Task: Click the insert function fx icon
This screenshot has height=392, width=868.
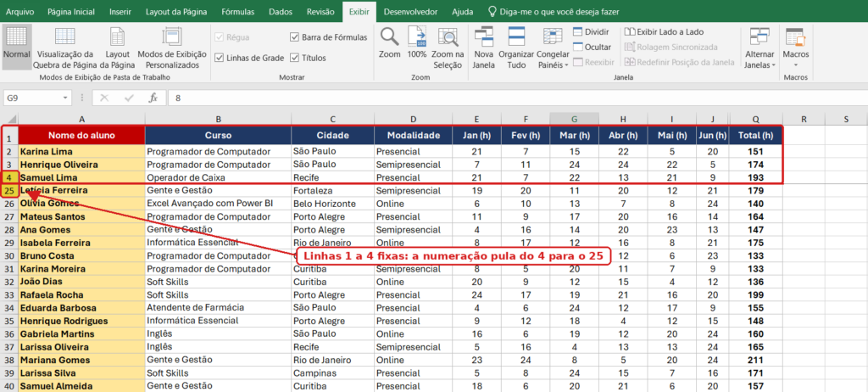Action: click(153, 98)
